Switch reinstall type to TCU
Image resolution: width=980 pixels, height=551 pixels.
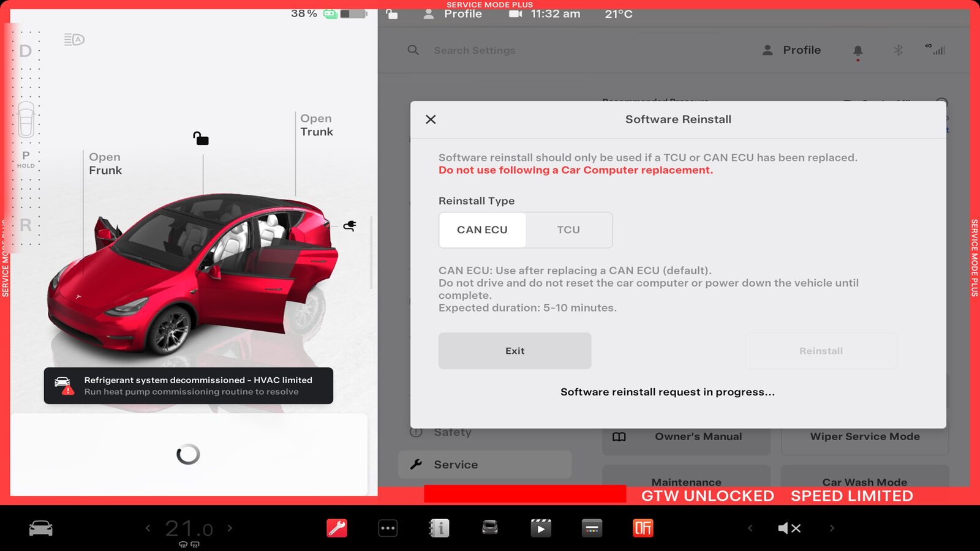tap(568, 230)
